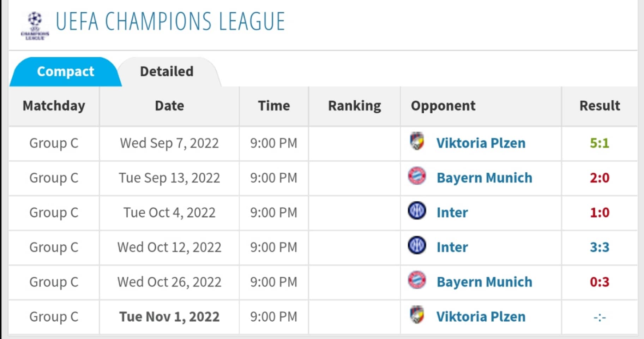Open Viktoria Plzen link for Sep 7 match
This screenshot has width=644, height=339.
click(481, 143)
